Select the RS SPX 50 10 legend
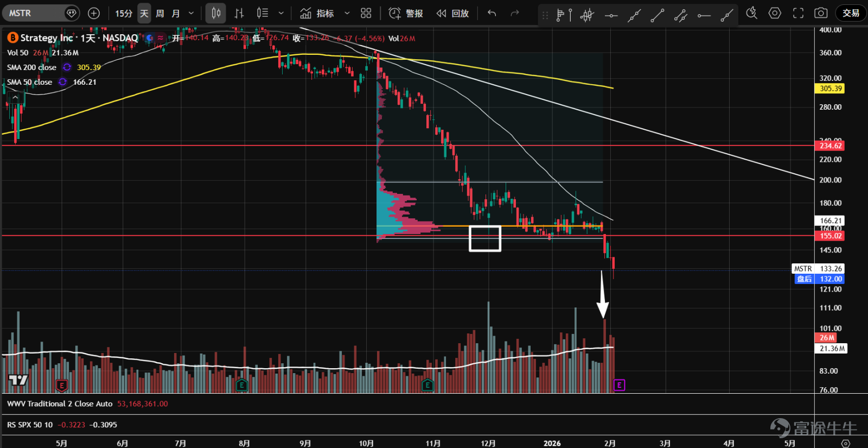 click(x=30, y=425)
